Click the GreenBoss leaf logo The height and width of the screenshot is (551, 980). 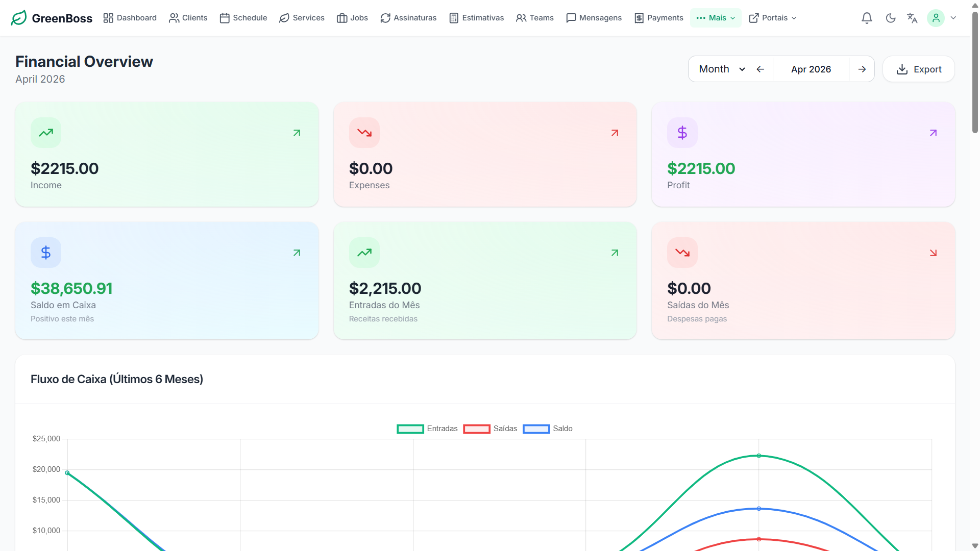coord(19,18)
